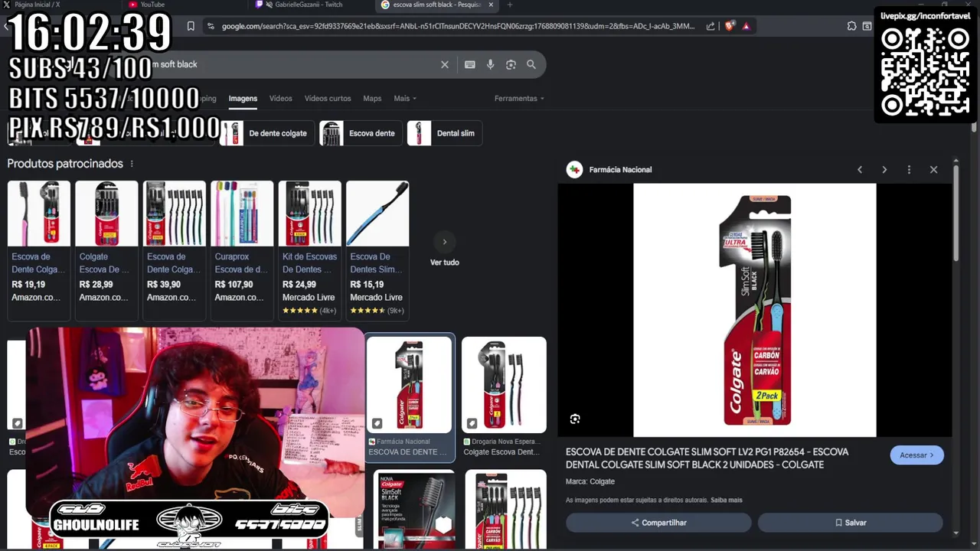The image size is (980, 551).
Task: Open the site info icon beside URL
Action: [211, 26]
